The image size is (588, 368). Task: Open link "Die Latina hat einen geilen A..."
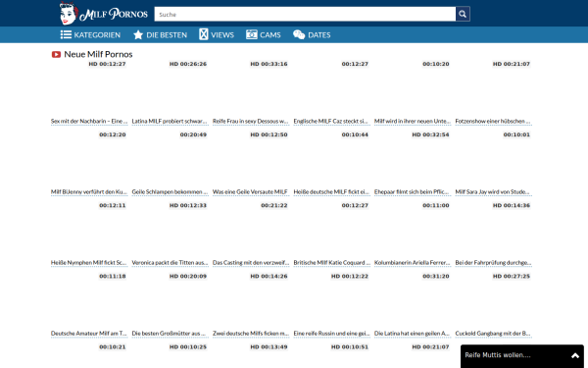413,334
